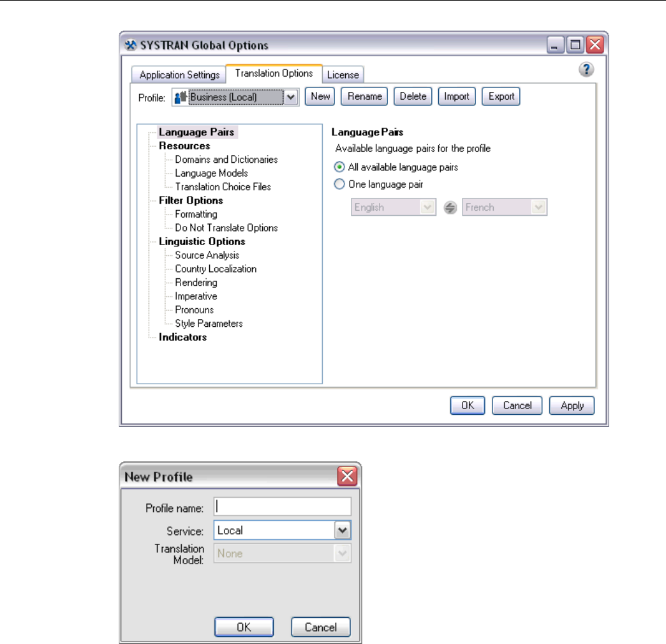Select Translation Choice Files tree item
Screen dimensions: 666x644
click(223, 186)
